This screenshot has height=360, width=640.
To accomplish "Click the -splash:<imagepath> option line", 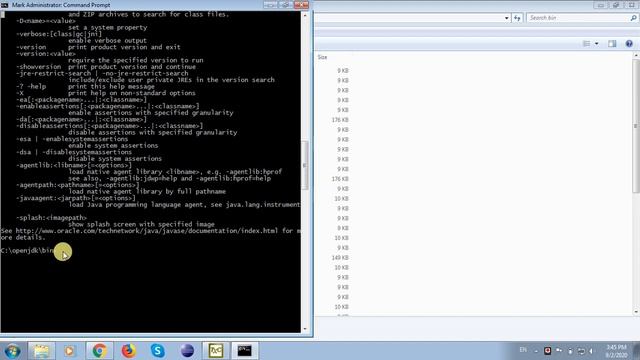I will (51, 218).
